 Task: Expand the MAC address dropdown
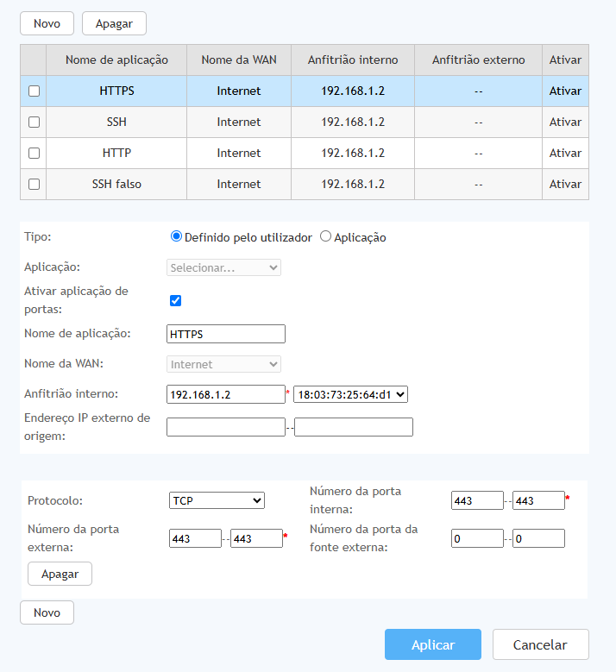[x=350, y=394]
